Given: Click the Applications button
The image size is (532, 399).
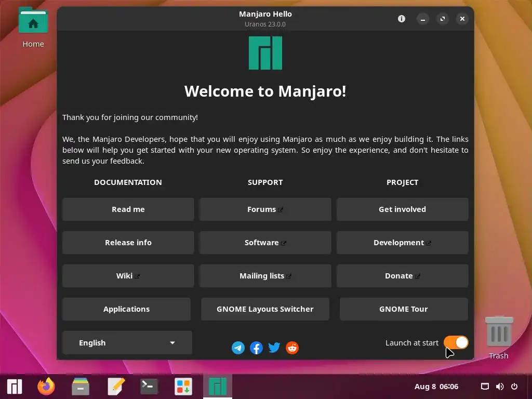Looking at the screenshot, I should (x=127, y=309).
